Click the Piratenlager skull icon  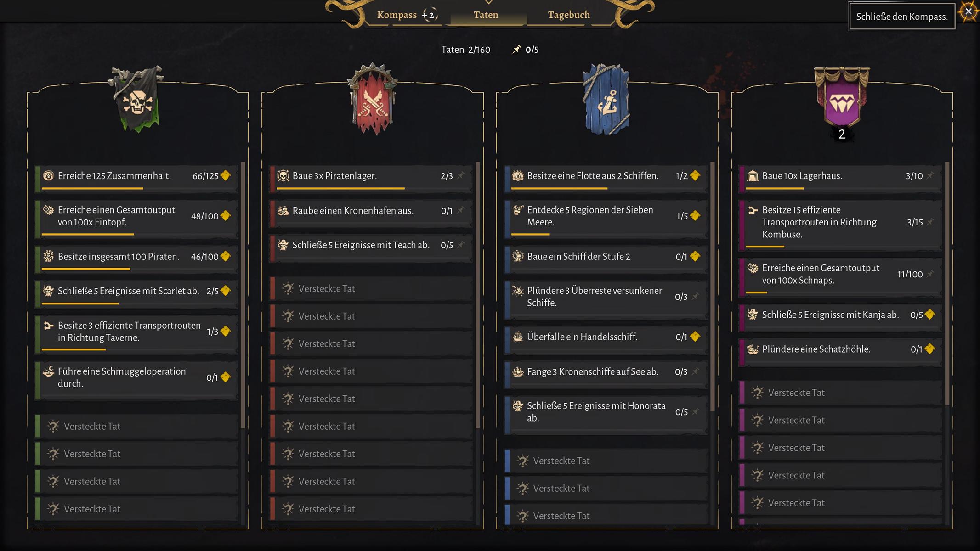[283, 176]
